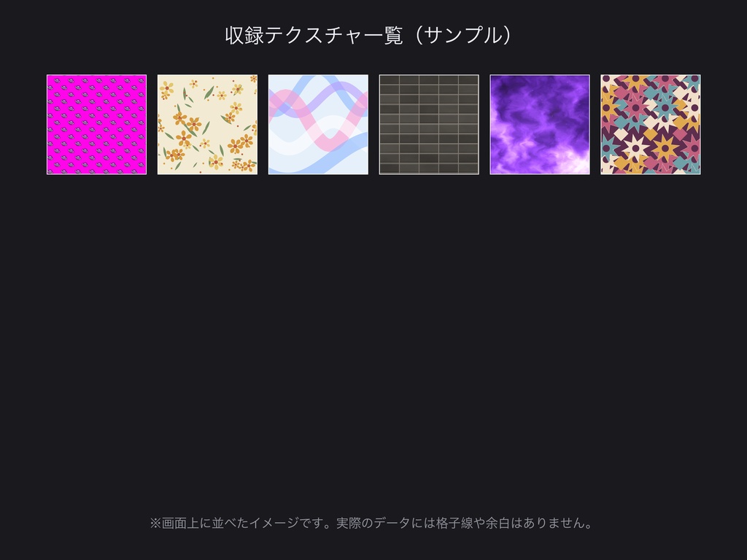Open the cream floral pattern texture
Image resolution: width=747 pixels, height=560 pixels.
coord(207,125)
